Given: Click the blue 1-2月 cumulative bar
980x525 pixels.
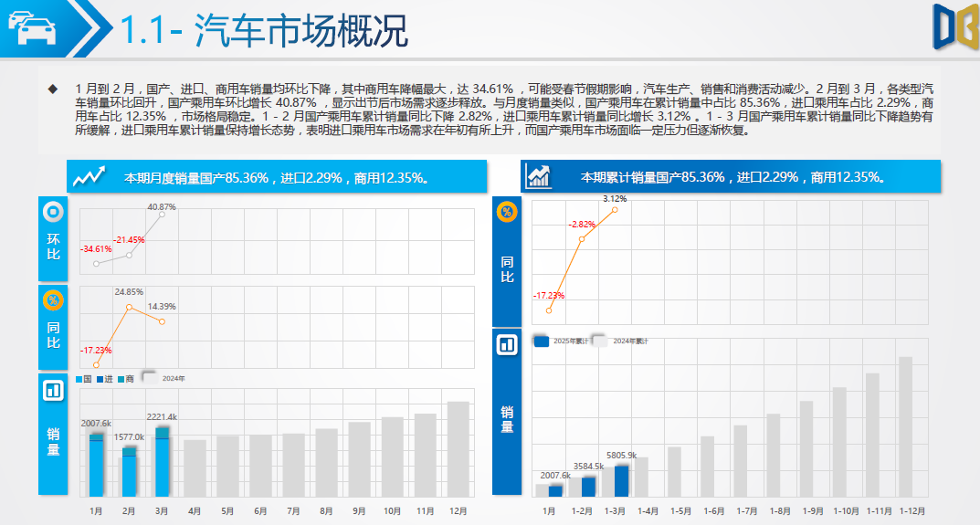Looking at the screenshot, I should (x=589, y=487).
